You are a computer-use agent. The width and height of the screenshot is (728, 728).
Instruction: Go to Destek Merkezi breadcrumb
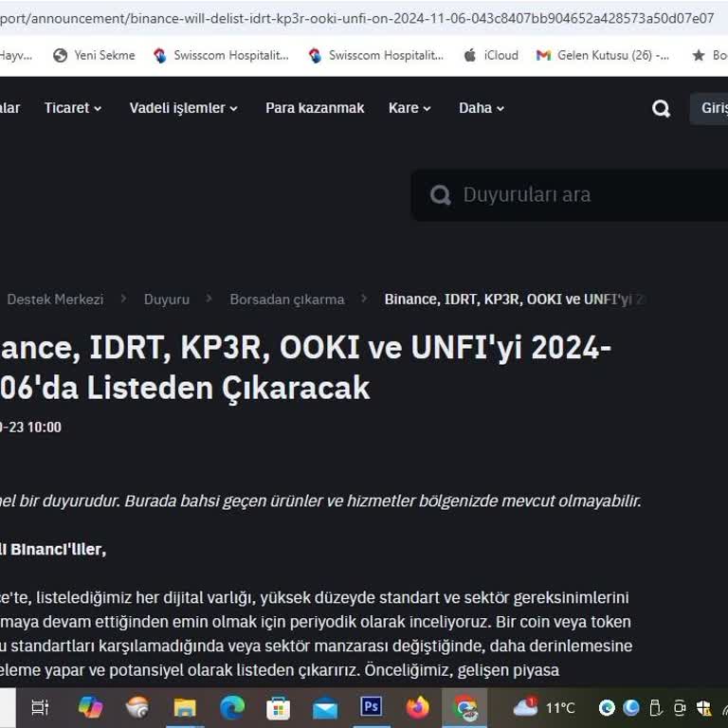(55, 300)
